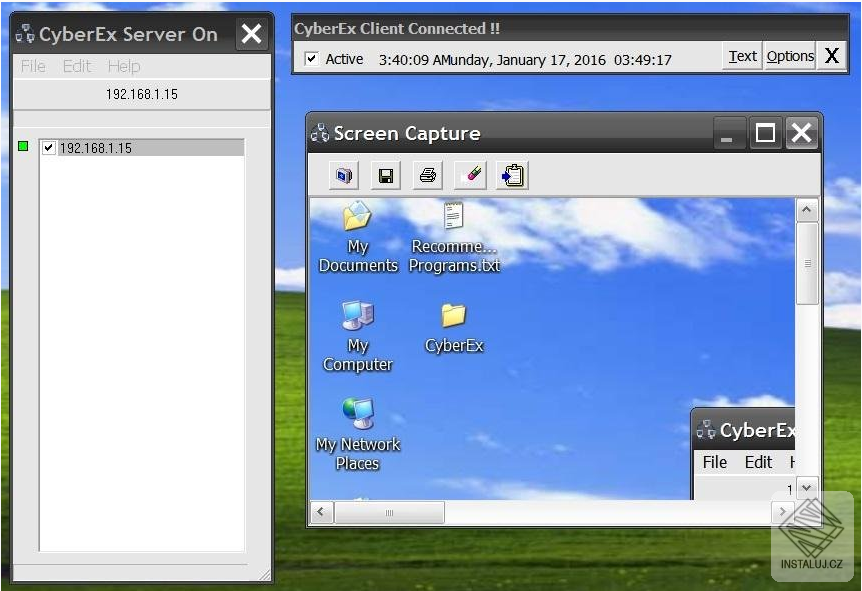Click vertical scrollbar up arrow

(x=806, y=209)
